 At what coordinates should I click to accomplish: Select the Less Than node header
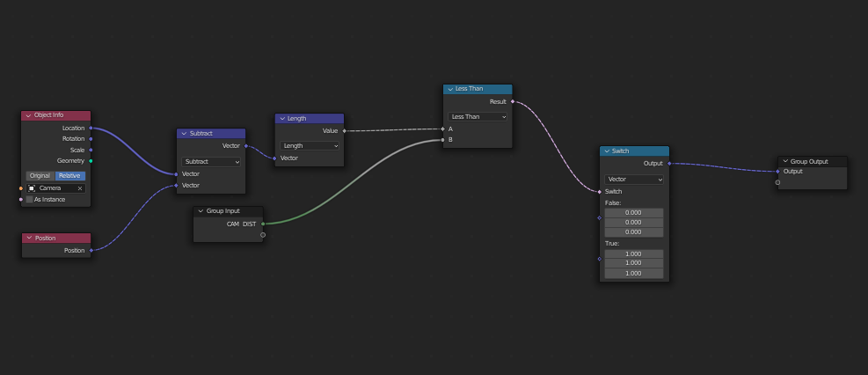478,89
